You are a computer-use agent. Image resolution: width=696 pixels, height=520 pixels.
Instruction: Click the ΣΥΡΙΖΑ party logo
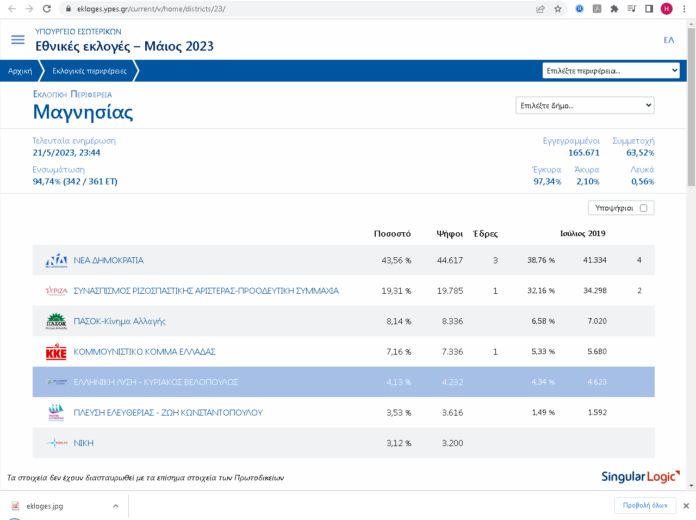(x=56, y=291)
